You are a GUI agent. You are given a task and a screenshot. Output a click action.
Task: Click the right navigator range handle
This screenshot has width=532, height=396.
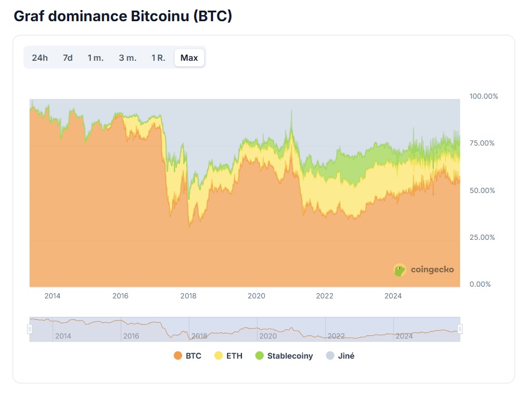pos(460,330)
